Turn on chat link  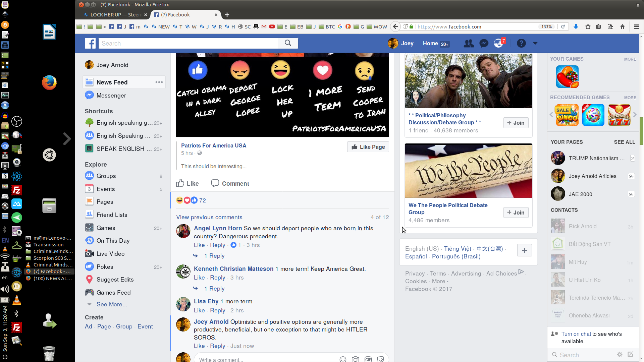point(576,334)
